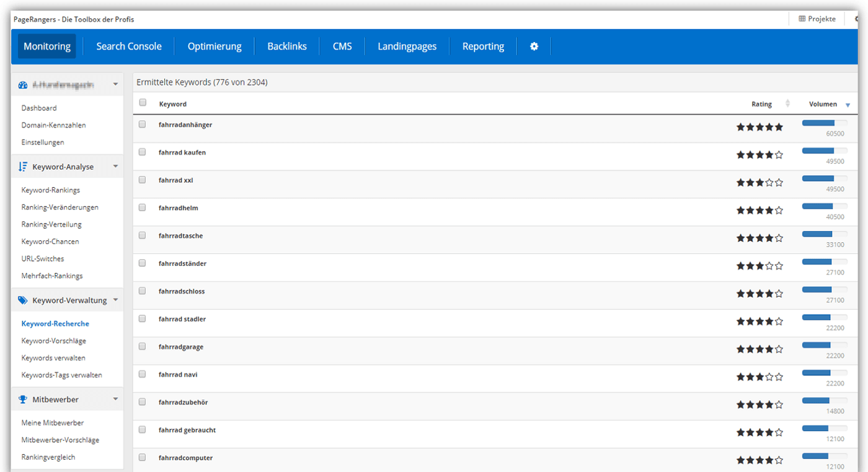Click the fahrradgarage keyword row text
Image resolution: width=868 pixels, height=472 pixels.
coord(181,347)
